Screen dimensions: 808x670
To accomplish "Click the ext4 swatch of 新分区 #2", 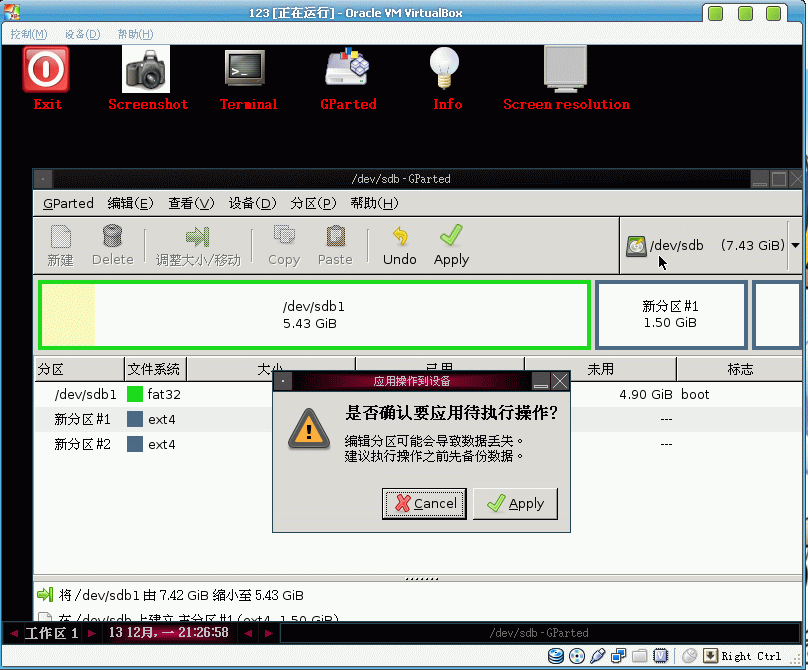I will point(135,444).
